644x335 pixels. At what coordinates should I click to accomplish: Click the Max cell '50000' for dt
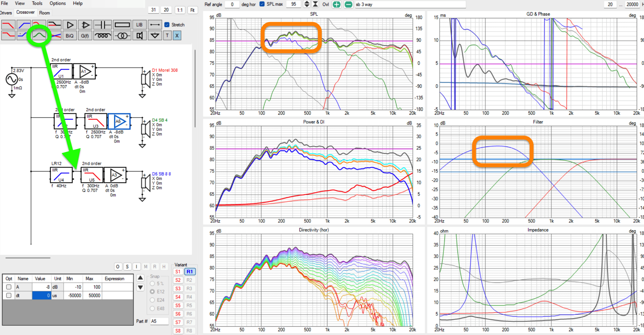click(x=92, y=295)
